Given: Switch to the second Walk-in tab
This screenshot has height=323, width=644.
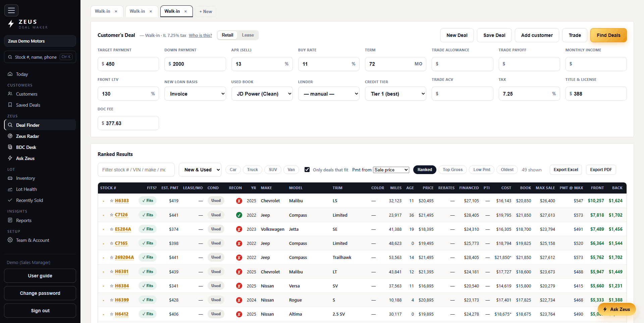Looking at the screenshot, I should click(x=138, y=11).
